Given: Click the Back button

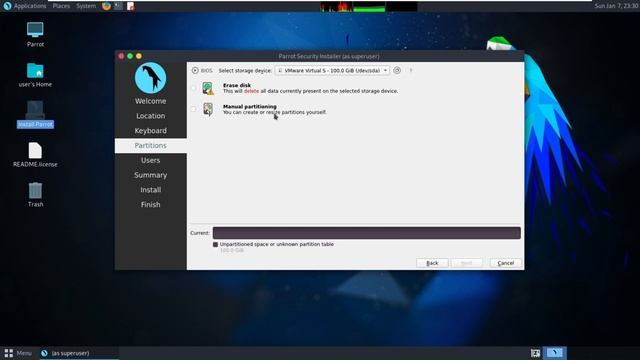Looking at the screenshot, I should [432, 263].
